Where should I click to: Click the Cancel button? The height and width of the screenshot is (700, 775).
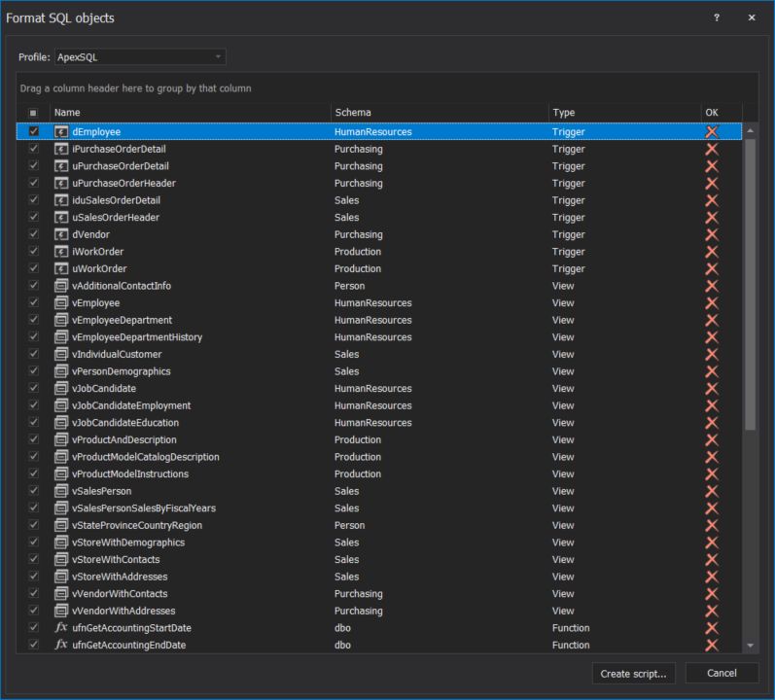click(722, 674)
